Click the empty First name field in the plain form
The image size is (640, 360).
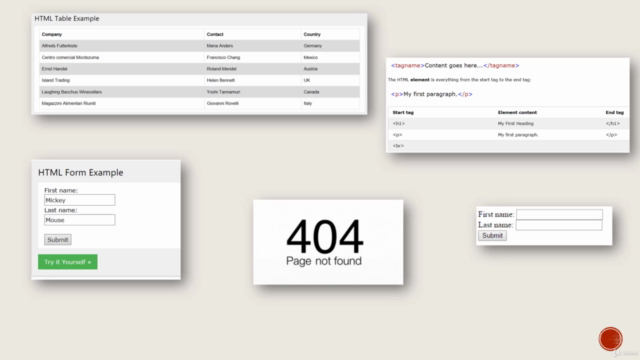(559, 214)
